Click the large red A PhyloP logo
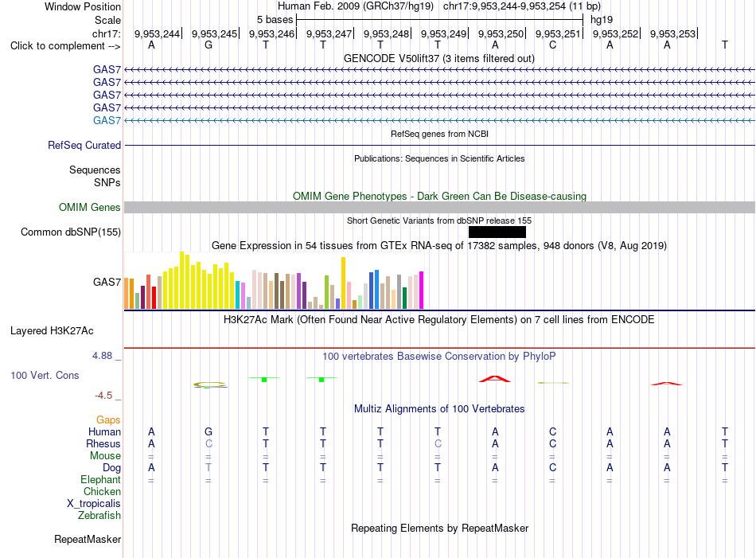 coord(495,379)
